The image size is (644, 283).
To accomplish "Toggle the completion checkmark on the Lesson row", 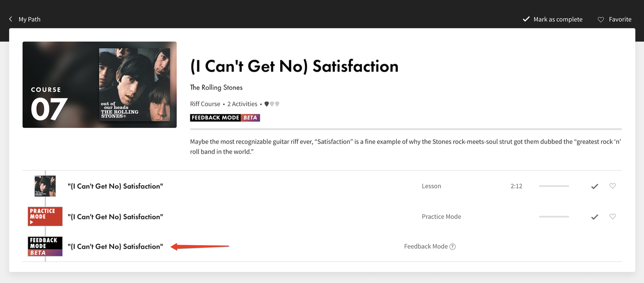I will coord(595,186).
